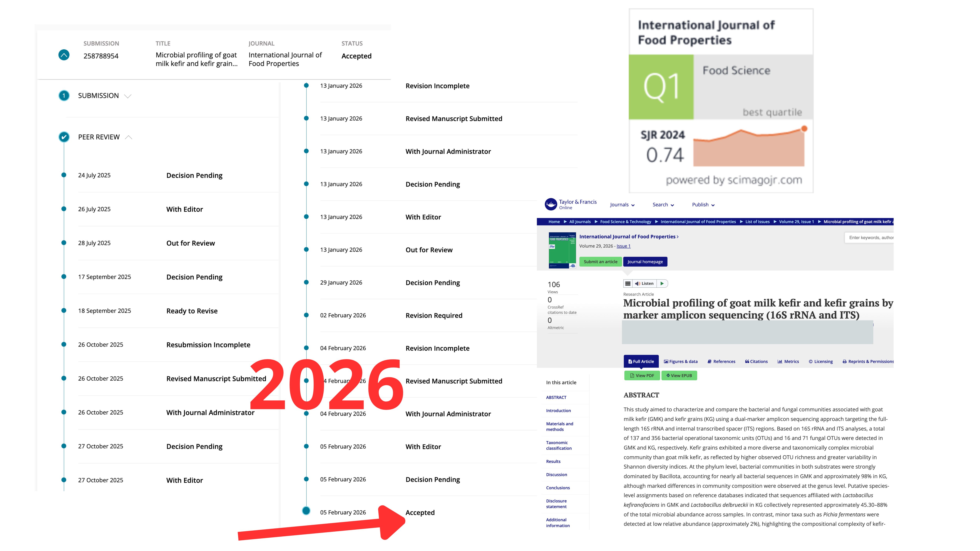Open the Search dropdown menu
This screenshot has width=980, height=551.
663,205
